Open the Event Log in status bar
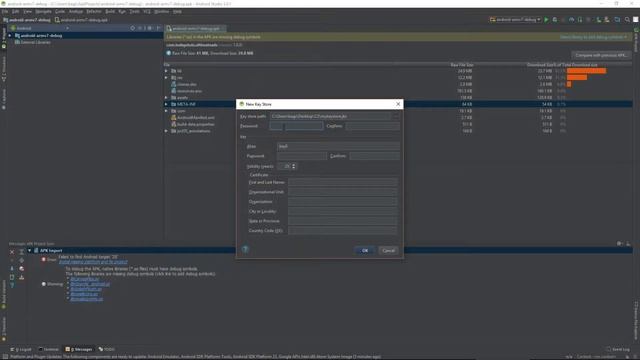 (x=618, y=349)
